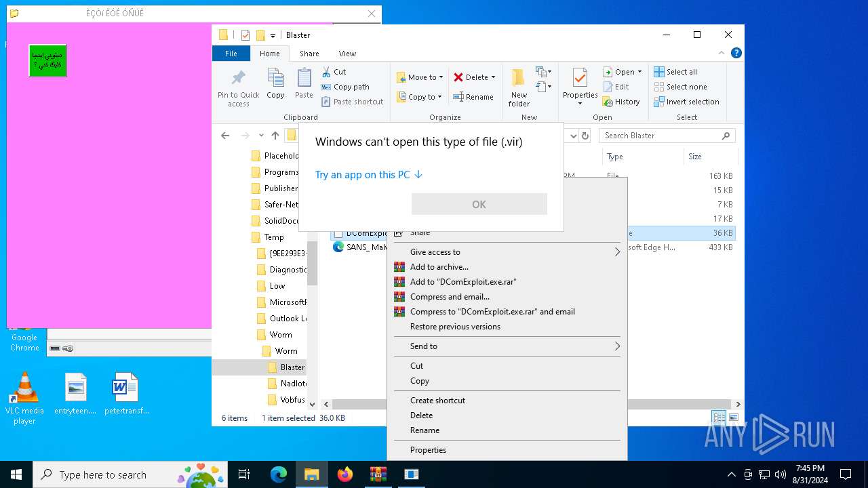The width and height of the screenshot is (868, 488).
Task: Open Move to dropdown
Action: tap(420, 77)
